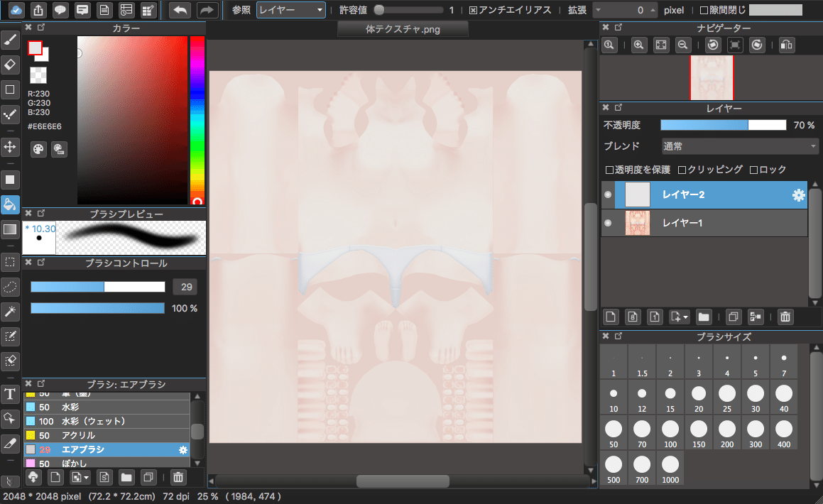Pick brush size 7 preset
Image resolution: width=823 pixels, height=504 pixels.
(x=784, y=363)
